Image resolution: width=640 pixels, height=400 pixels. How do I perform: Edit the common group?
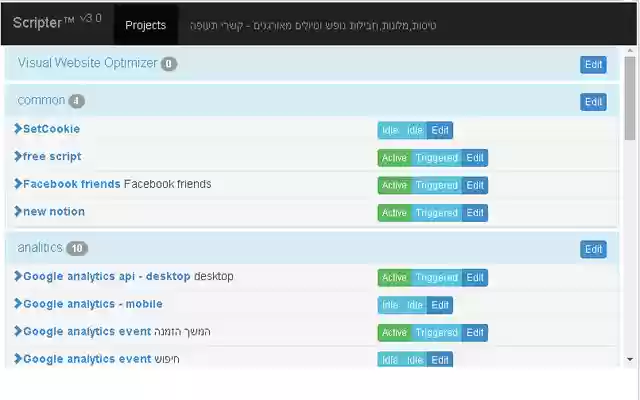[593, 102]
